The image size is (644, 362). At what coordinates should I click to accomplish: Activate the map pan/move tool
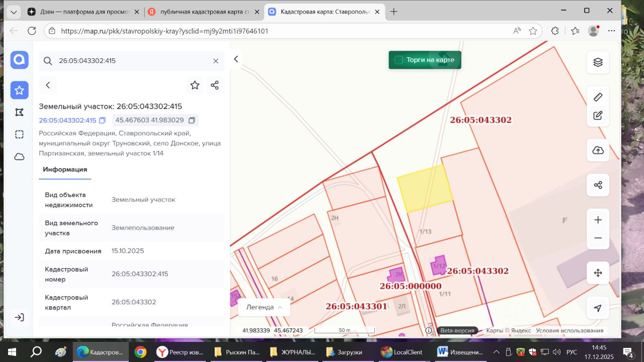point(598,273)
